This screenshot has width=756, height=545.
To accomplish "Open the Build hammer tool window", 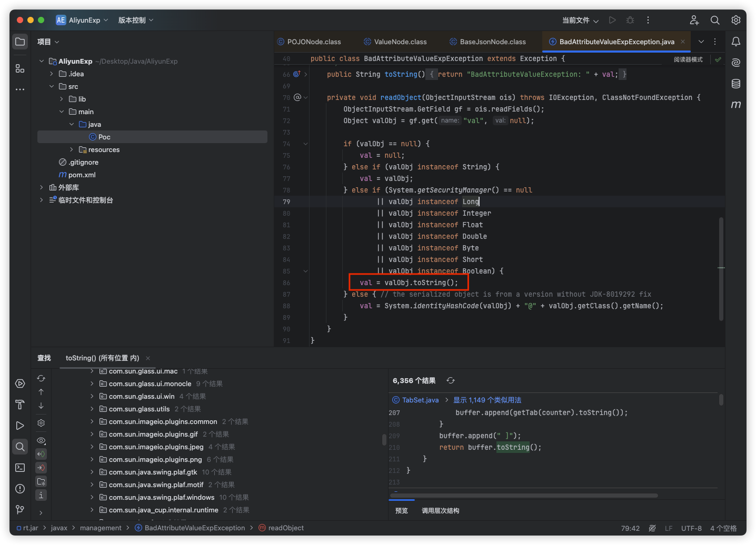I will (20, 405).
